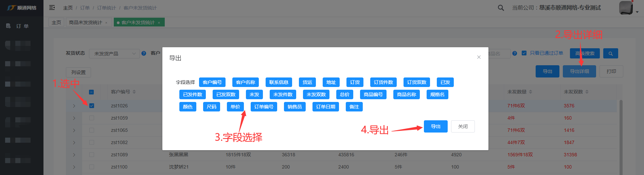Screen dimensions: 644x175
Task: Sort by the 未发数量 column arrows
Action: [x=531, y=92]
